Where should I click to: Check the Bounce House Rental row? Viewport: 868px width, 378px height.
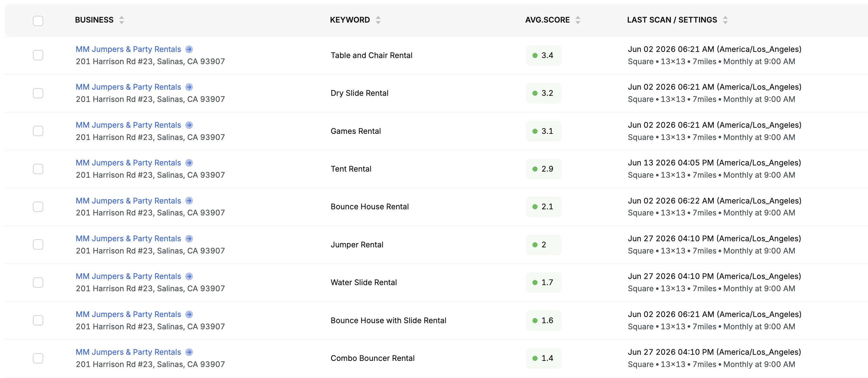[x=38, y=206]
